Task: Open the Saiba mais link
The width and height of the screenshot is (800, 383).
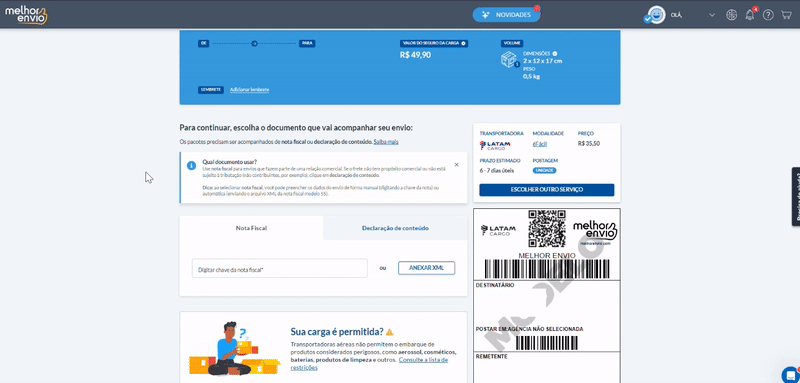Action: 386,142
